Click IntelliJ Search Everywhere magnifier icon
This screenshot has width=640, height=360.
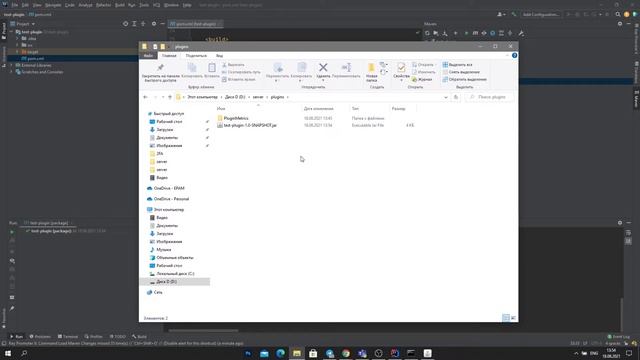tap(618, 14)
